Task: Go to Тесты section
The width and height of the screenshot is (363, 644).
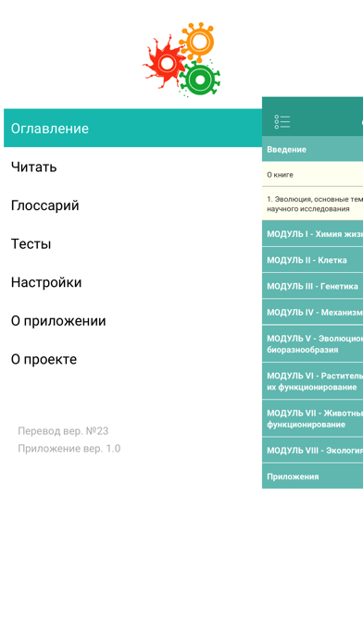Action: (x=132, y=243)
